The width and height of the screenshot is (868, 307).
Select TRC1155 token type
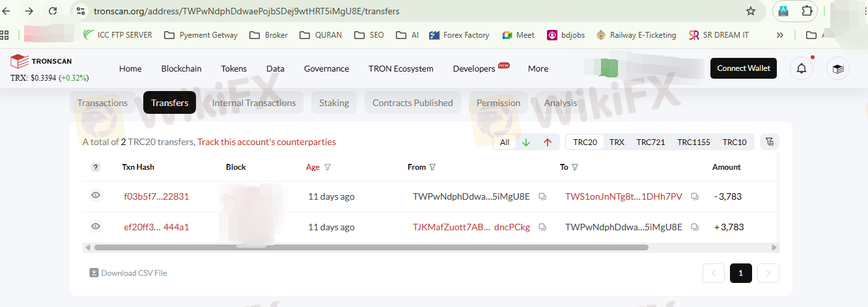(x=693, y=142)
